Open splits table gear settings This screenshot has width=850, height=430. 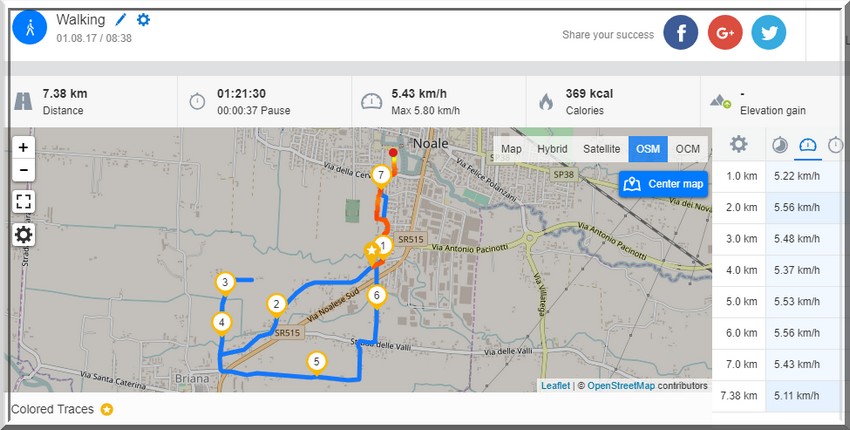pyautogui.click(x=738, y=144)
